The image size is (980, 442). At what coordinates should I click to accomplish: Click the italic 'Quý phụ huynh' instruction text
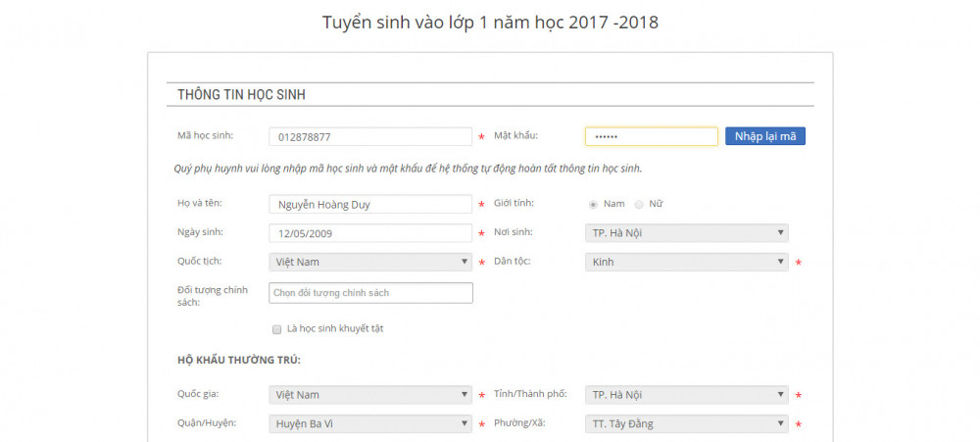coord(408,169)
